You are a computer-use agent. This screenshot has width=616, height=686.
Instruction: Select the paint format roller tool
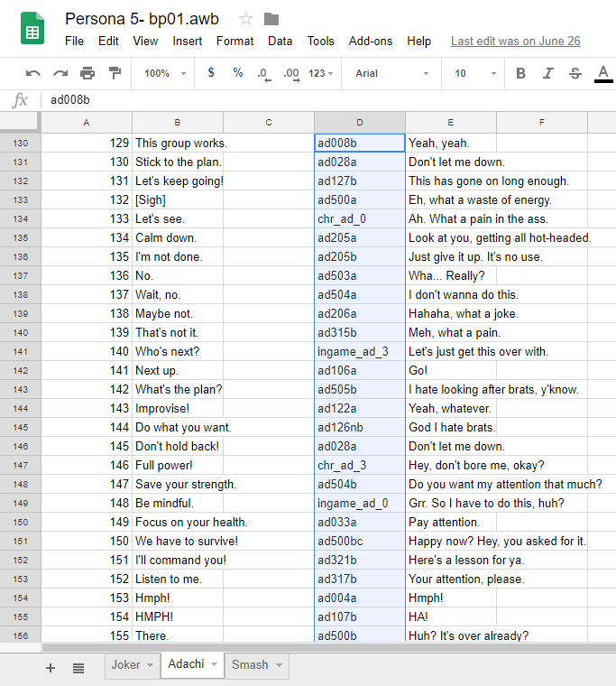115,73
